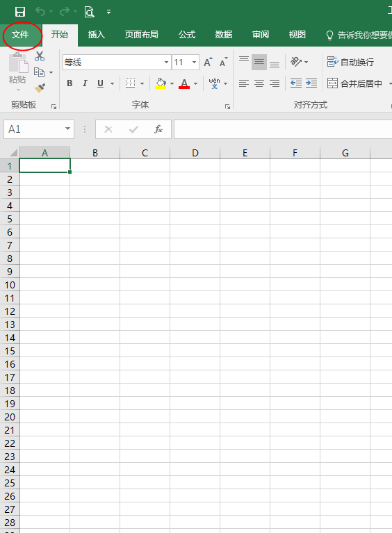Click the Orientation text angle icon
The width and height of the screenshot is (392, 533).
point(296,62)
